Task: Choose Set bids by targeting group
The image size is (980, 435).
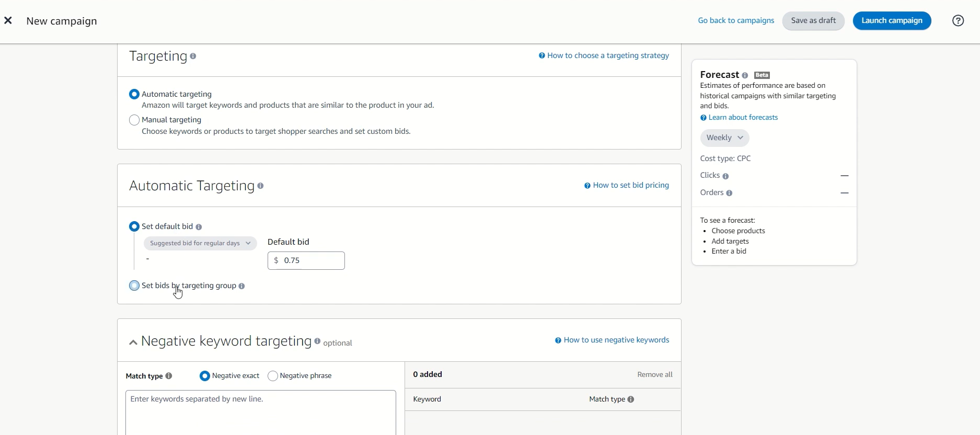Action: point(134,286)
